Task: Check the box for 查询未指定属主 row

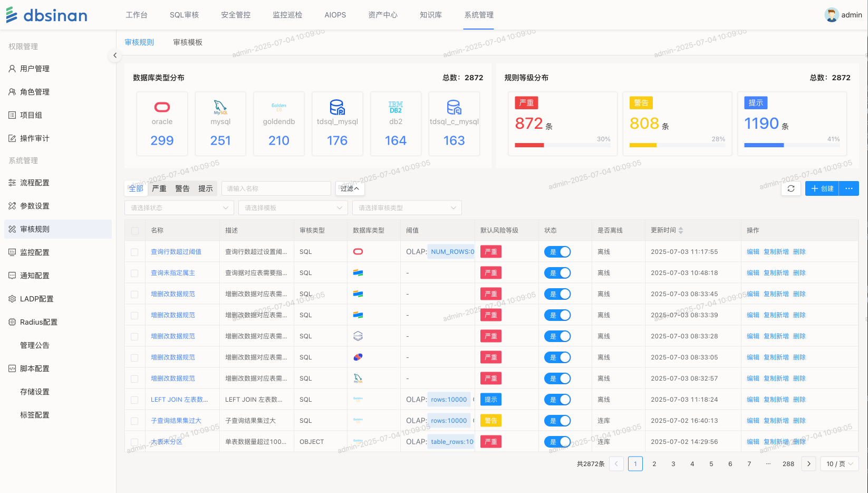Action: click(x=134, y=273)
